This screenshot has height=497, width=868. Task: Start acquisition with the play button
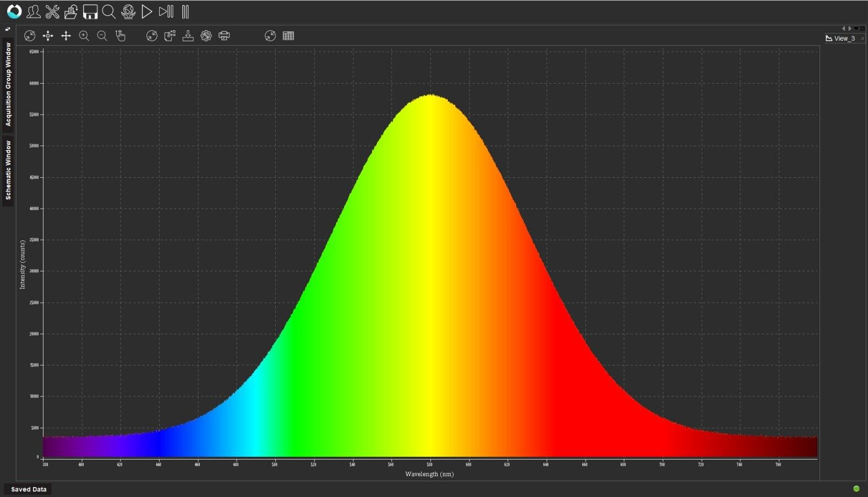point(146,12)
